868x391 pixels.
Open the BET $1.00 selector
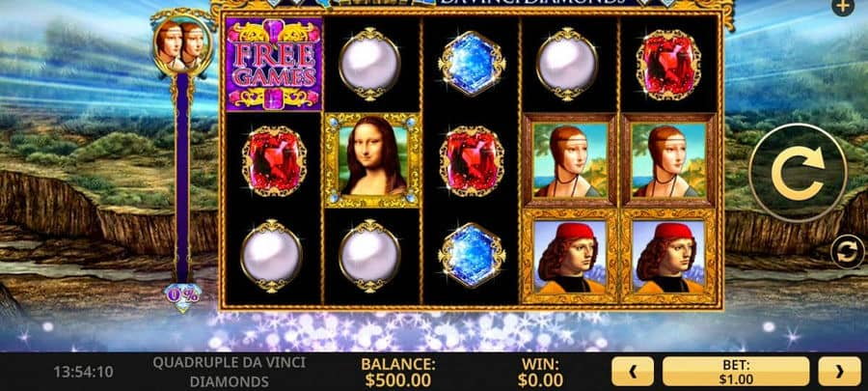736,371
